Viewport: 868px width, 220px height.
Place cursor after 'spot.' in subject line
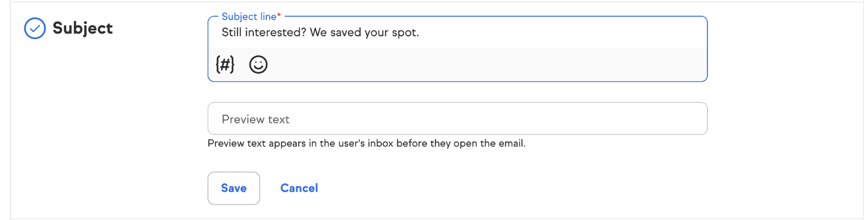(420, 33)
